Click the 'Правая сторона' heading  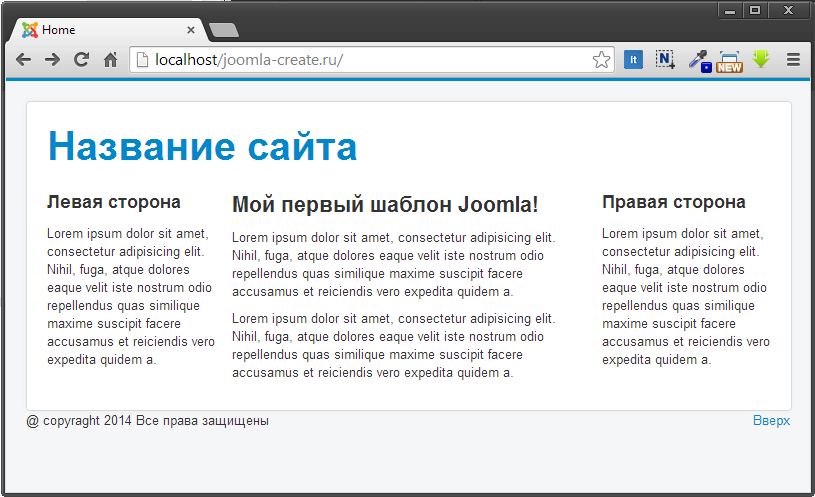click(x=673, y=202)
